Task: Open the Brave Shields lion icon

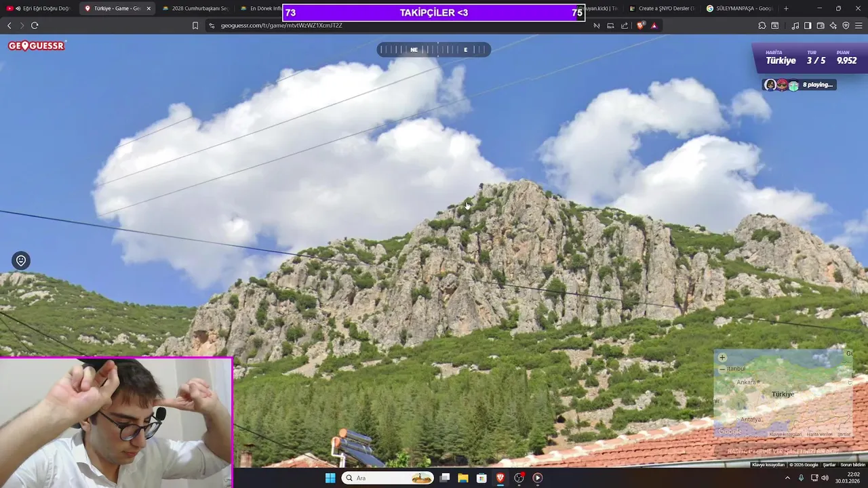Action: coord(641,25)
